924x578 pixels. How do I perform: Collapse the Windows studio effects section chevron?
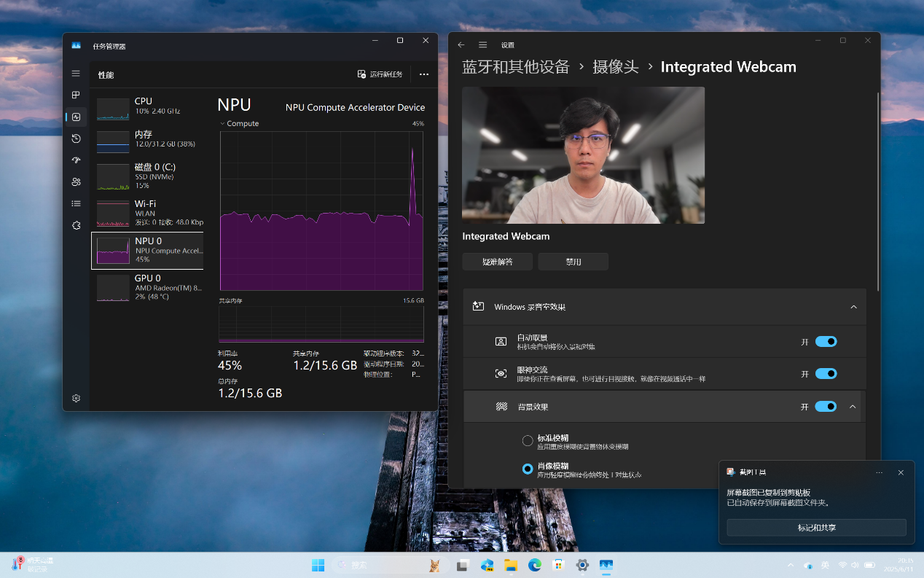click(x=853, y=307)
